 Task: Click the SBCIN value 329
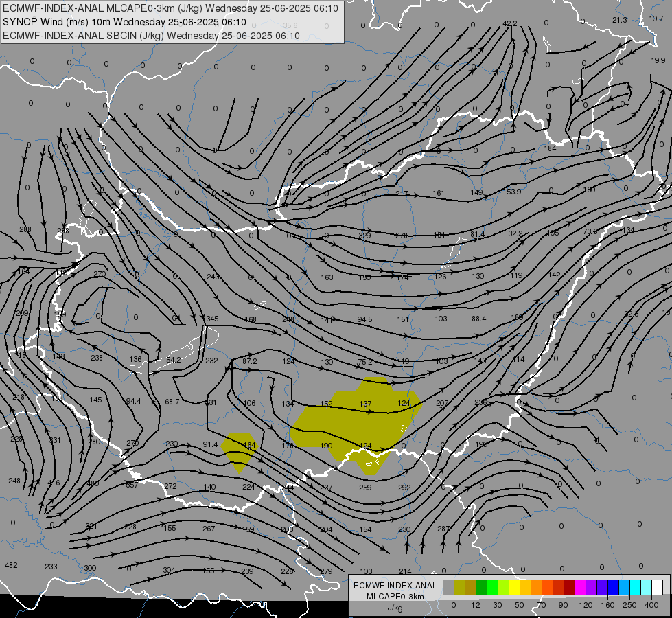pyautogui.click(x=364, y=236)
